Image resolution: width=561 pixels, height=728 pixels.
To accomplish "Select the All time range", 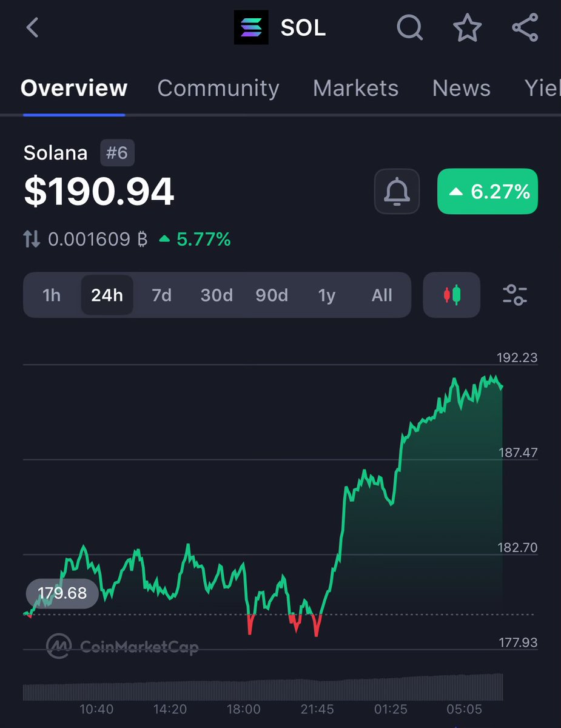I will [x=382, y=295].
